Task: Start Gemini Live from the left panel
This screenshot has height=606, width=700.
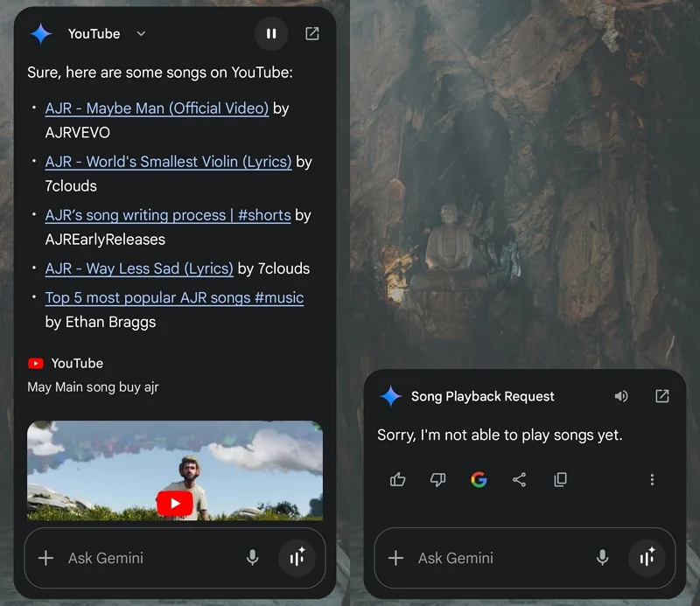Action: click(297, 558)
